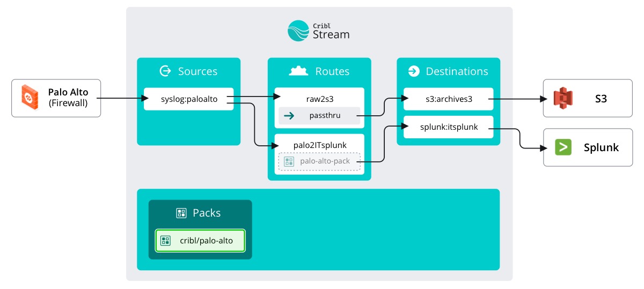The height and width of the screenshot is (289, 644).
Task: Select the syslog:paloalto source
Action: (x=188, y=99)
